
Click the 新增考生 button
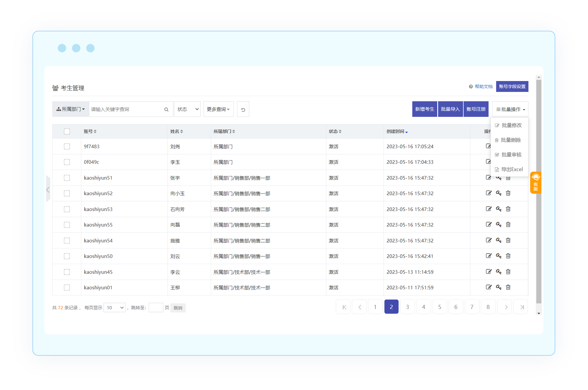424,109
